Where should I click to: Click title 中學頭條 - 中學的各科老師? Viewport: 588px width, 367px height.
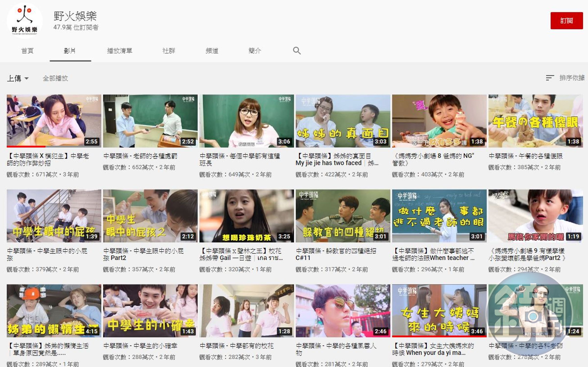click(526, 346)
